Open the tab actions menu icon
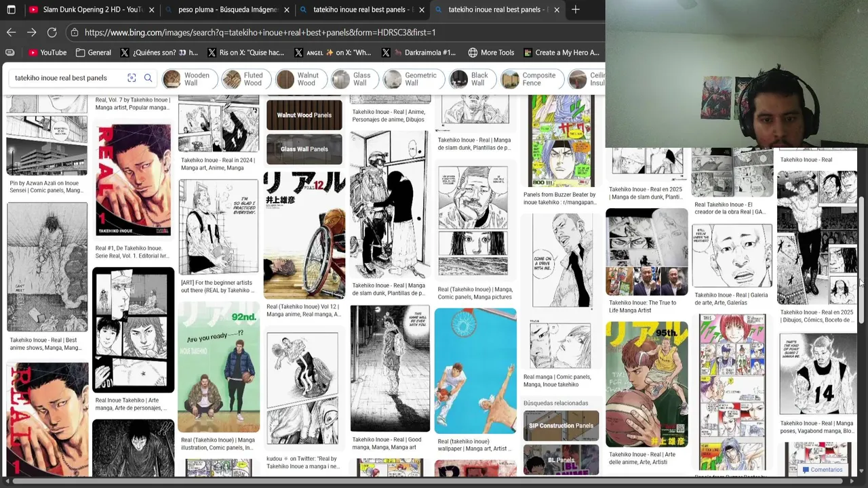The height and width of the screenshot is (488, 868). click(x=11, y=9)
